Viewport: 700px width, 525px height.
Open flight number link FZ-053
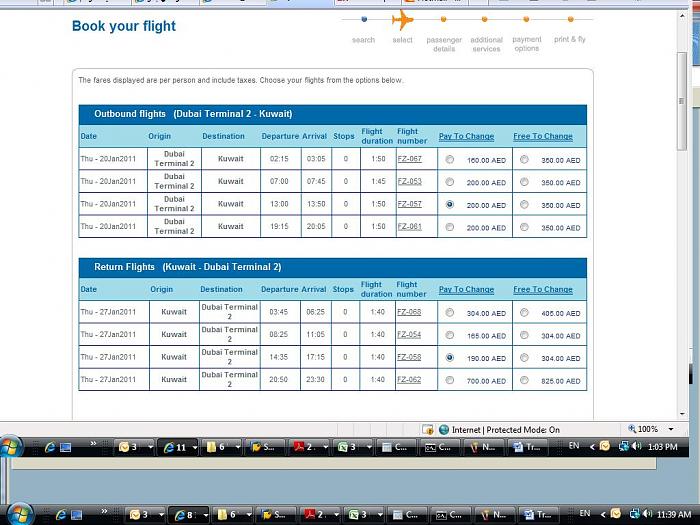point(409,181)
